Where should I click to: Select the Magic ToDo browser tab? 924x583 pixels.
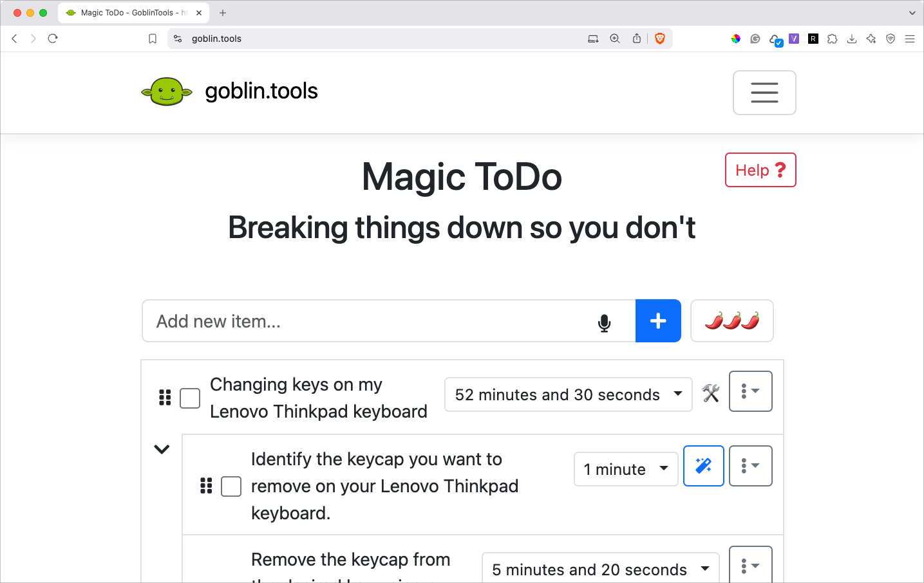[x=133, y=12]
